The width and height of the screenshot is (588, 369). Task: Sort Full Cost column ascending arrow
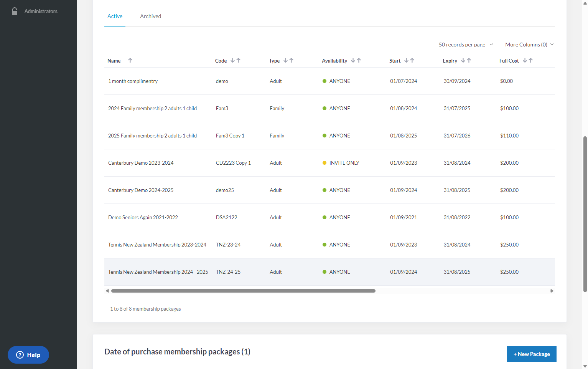pos(531,60)
